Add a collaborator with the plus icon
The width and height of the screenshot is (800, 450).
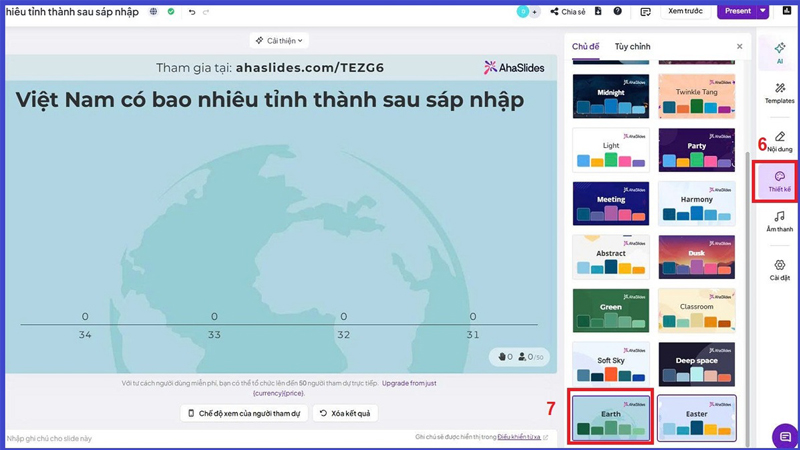534,12
